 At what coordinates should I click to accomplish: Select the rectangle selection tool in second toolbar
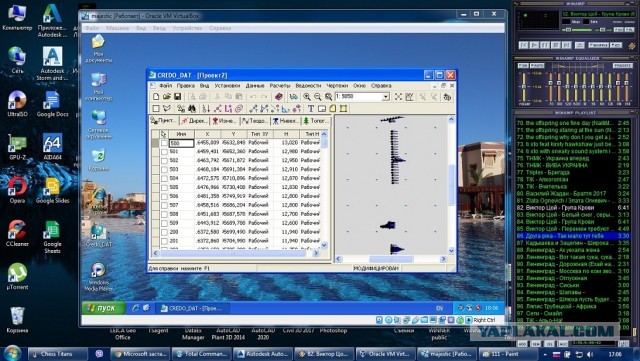coord(156,109)
